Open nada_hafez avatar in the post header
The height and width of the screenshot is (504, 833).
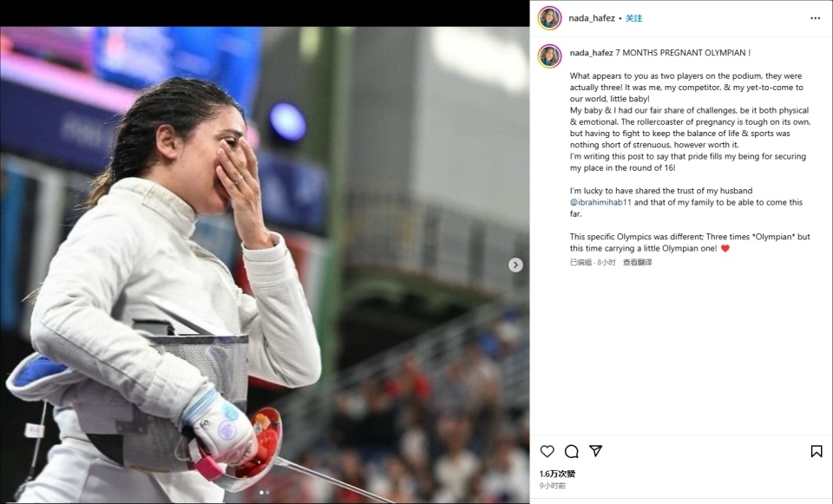pyautogui.click(x=550, y=18)
